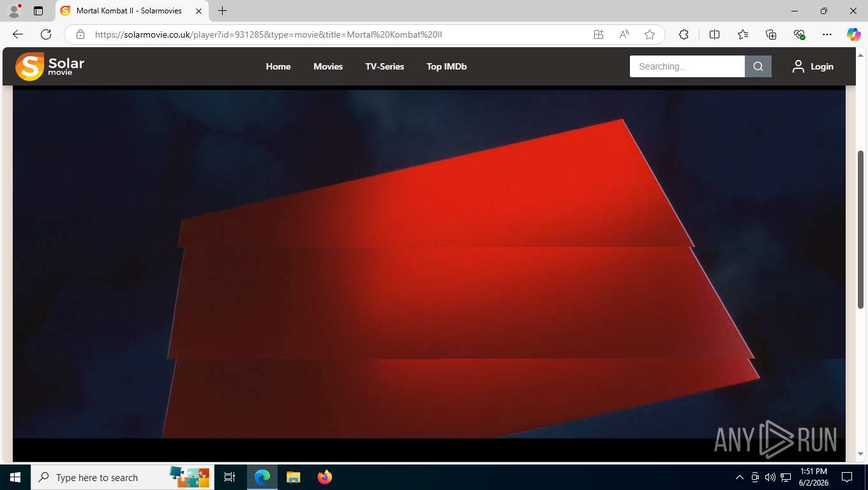Open the notification center icon

(x=847, y=477)
